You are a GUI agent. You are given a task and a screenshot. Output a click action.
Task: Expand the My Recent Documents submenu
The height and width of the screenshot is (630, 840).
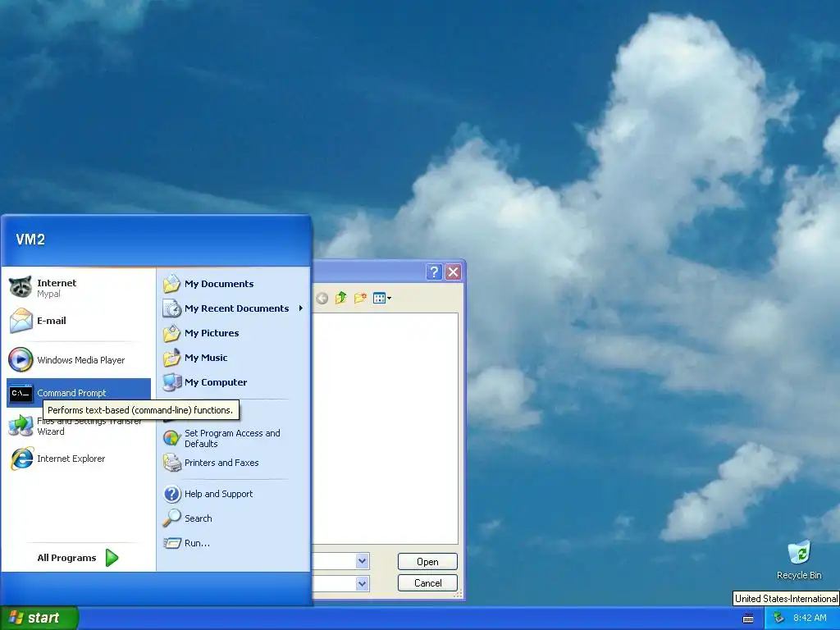[x=232, y=308]
